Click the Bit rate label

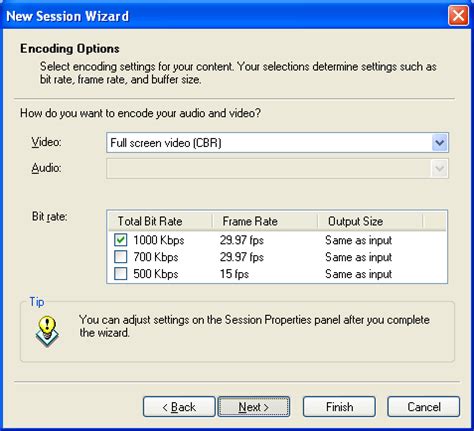point(49,217)
